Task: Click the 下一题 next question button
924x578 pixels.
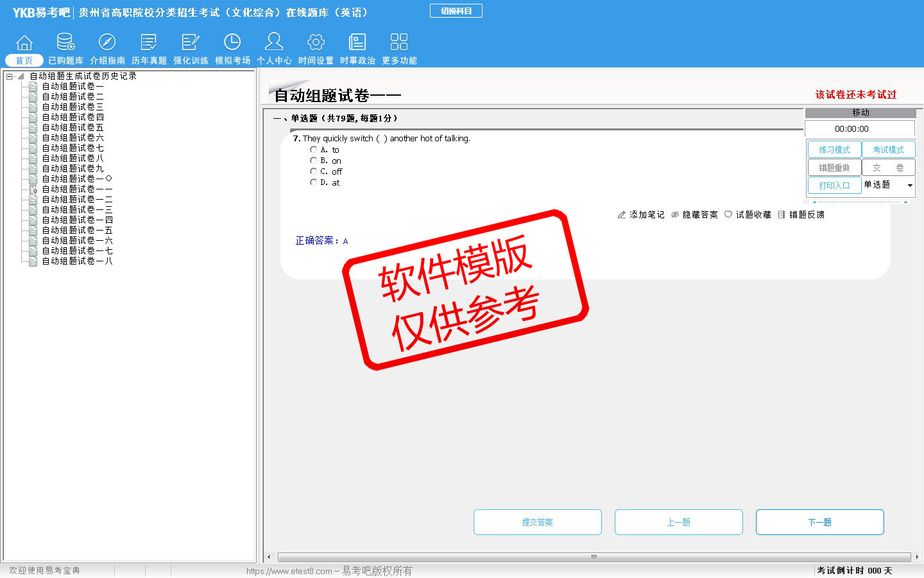Action: tap(819, 522)
